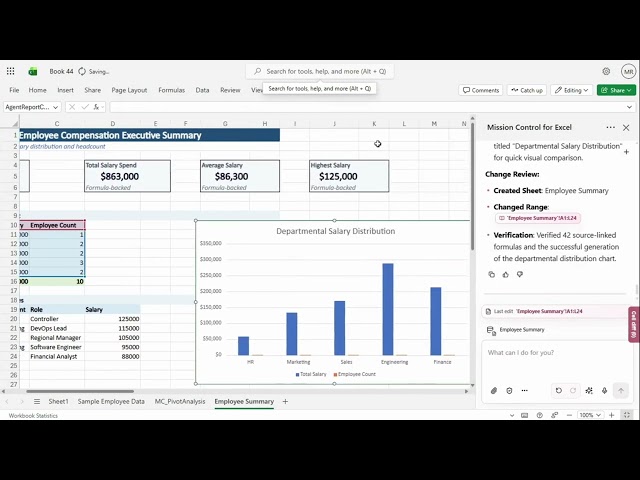This screenshot has width=640, height=480.
Task: Select the cell containing Controller
Action: pos(57,319)
